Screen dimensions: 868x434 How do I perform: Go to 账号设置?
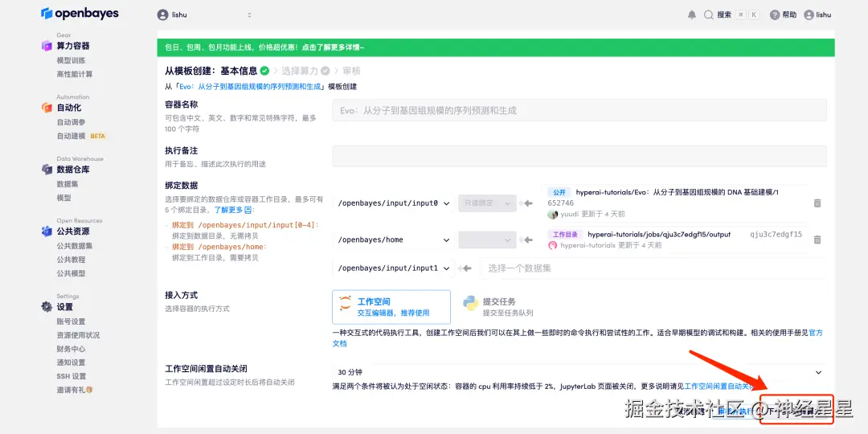tap(71, 321)
